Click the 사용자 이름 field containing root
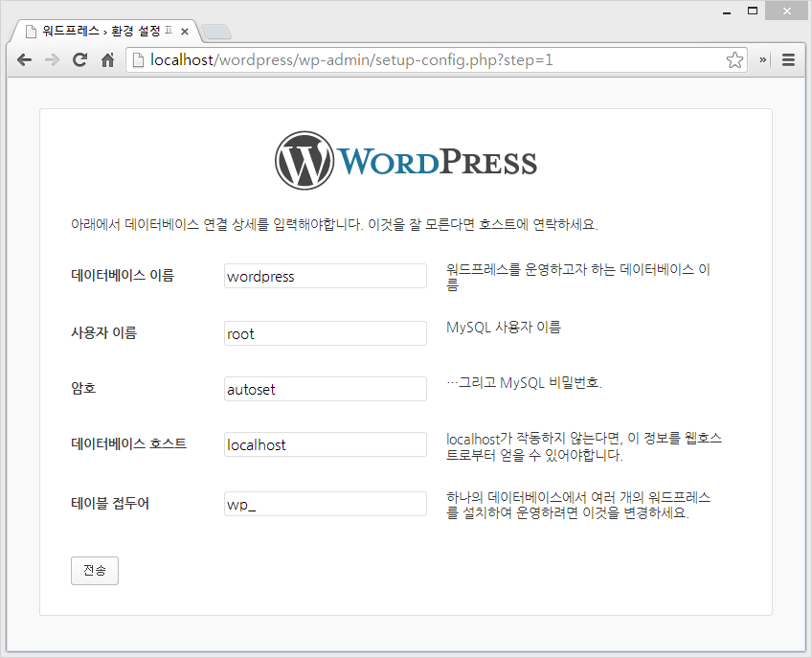 (326, 333)
